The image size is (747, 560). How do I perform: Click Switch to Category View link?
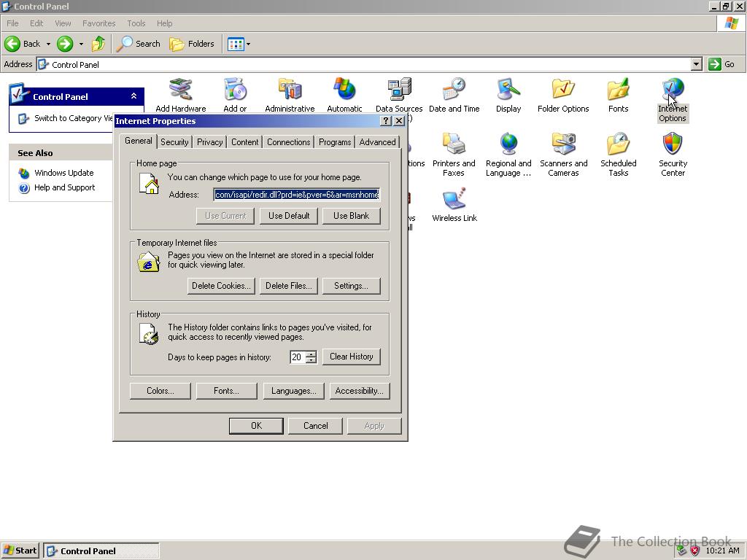pos(74,118)
